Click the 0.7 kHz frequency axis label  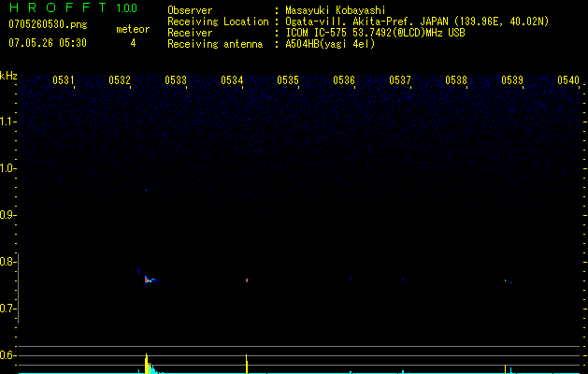[7, 309]
